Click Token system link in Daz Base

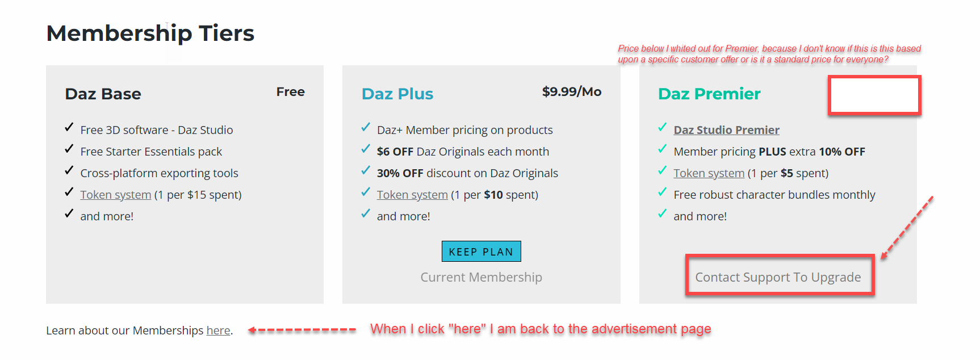click(x=116, y=195)
